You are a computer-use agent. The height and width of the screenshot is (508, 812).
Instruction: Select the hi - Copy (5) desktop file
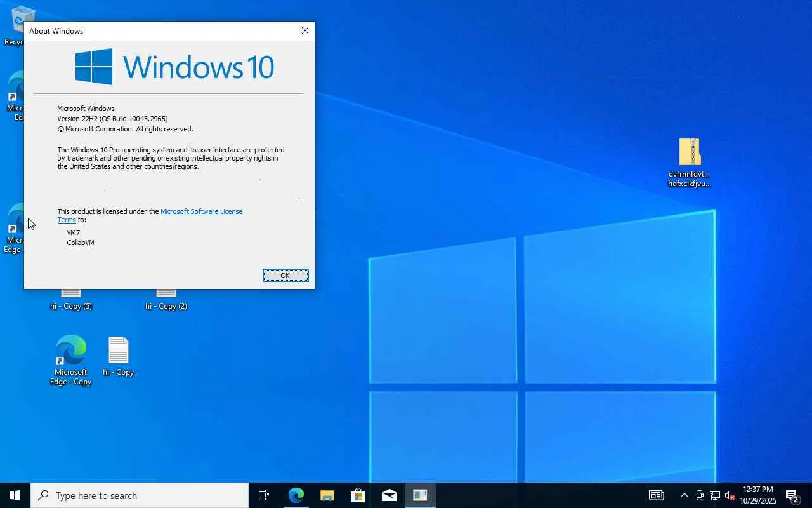pyautogui.click(x=71, y=299)
